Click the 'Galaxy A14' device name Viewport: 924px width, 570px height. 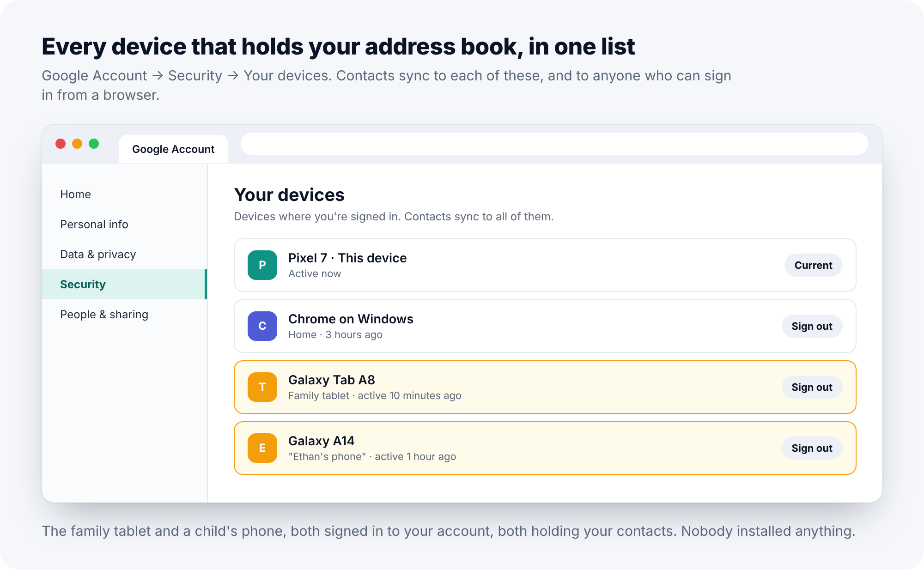[322, 441]
